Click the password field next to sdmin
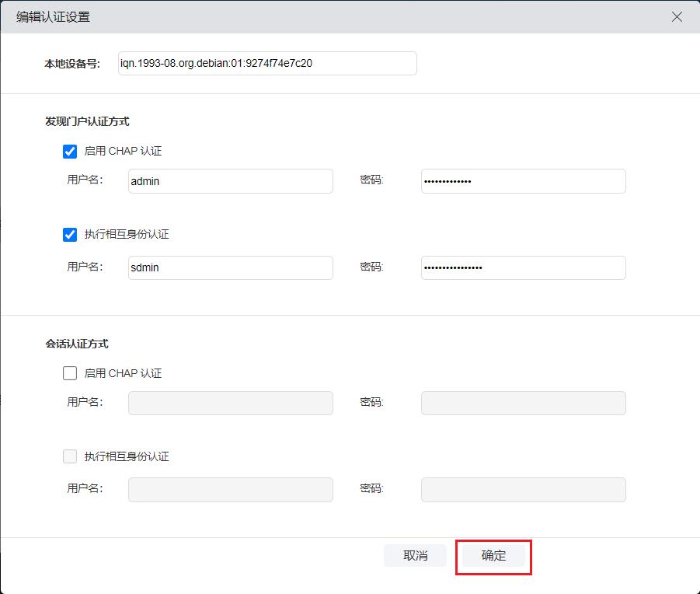700x594 pixels. click(523, 267)
